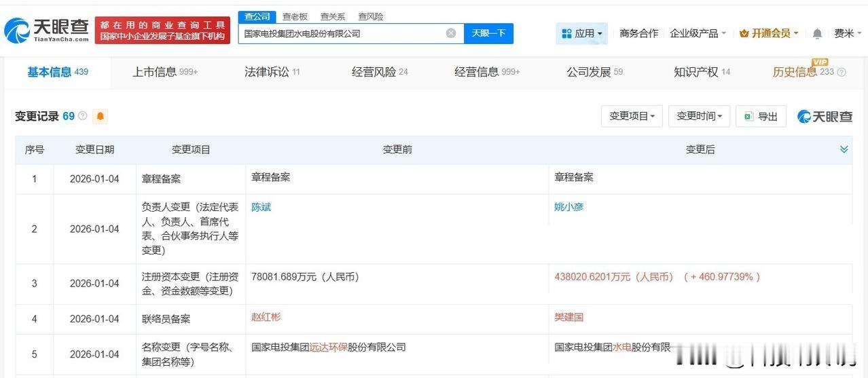
Task: Click the 注册资本变更 change item cell
Action: [190, 284]
